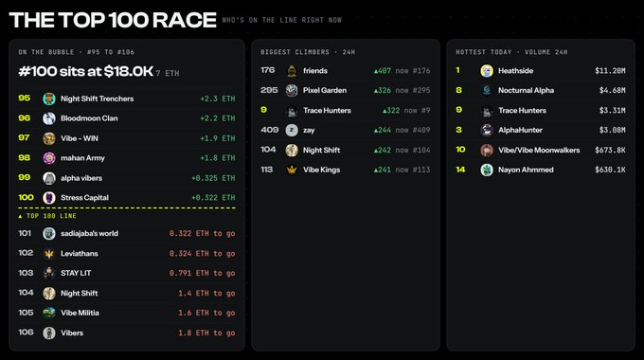Click the '$673.8K' volume value
This screenshot has width=644, height=360.
click(610, 150)
